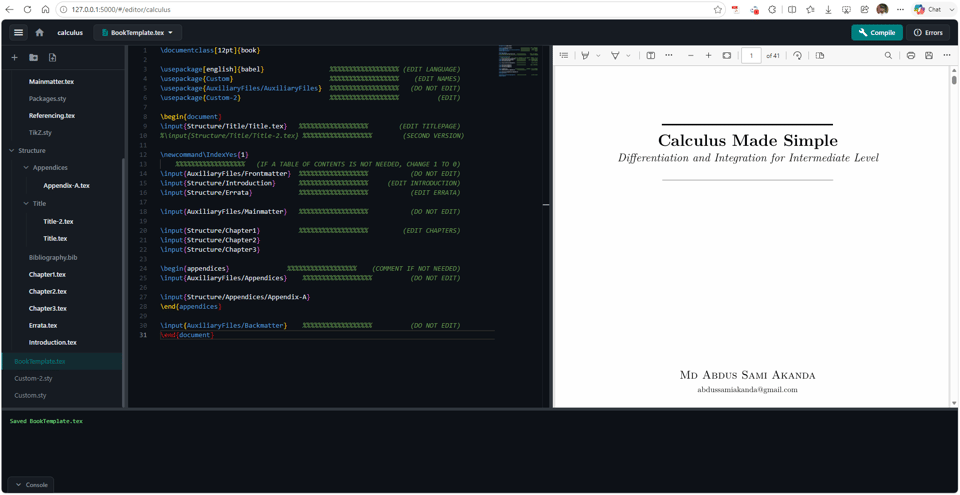Screen dimensions: 960x495
Task: Click the fit-to-width PDF icon
Action: (x=726, y=55)
